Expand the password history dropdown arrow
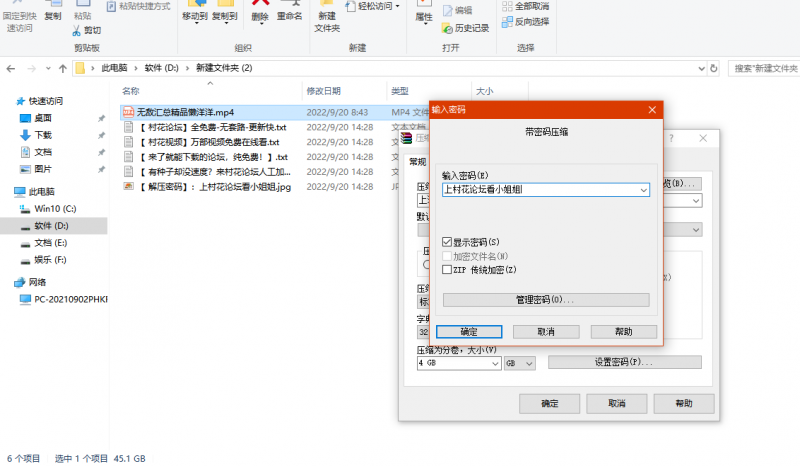This screenshot has height=466, width=800. [x=642, y=190]
